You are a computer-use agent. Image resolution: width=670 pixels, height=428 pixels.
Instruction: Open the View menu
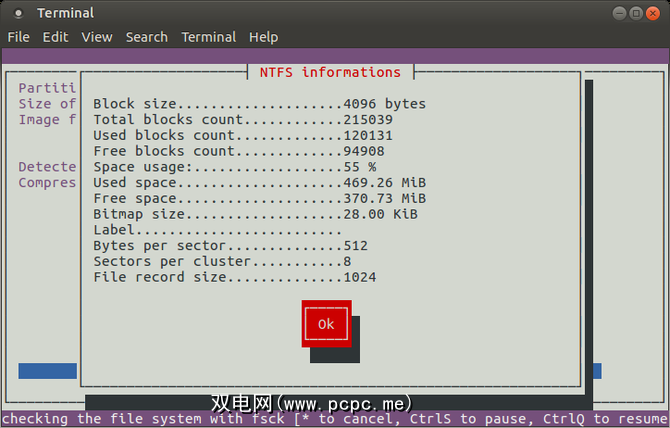97,37
